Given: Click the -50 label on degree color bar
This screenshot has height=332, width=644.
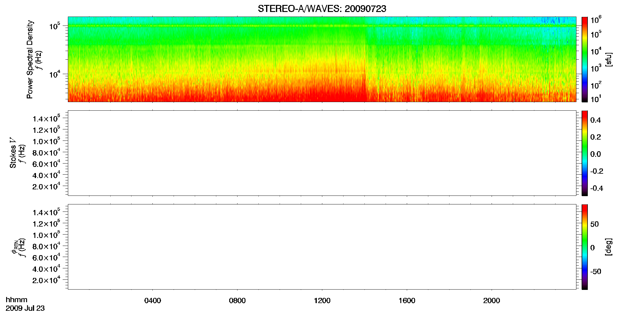Looking at the screenshot, I should point(596,272).
